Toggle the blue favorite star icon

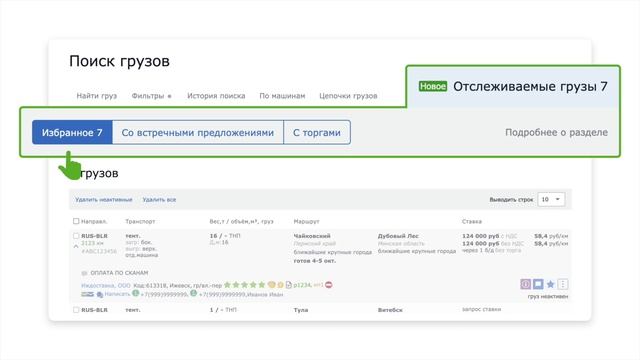point(550,284)
